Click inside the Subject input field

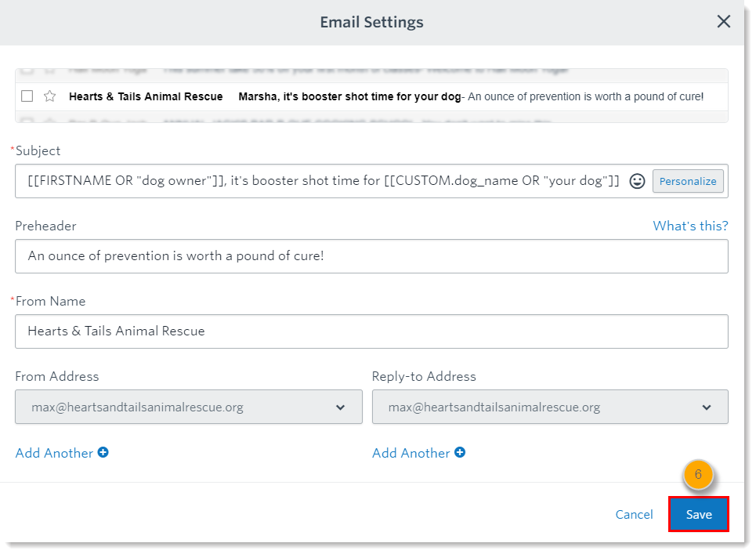click(313, 181)
